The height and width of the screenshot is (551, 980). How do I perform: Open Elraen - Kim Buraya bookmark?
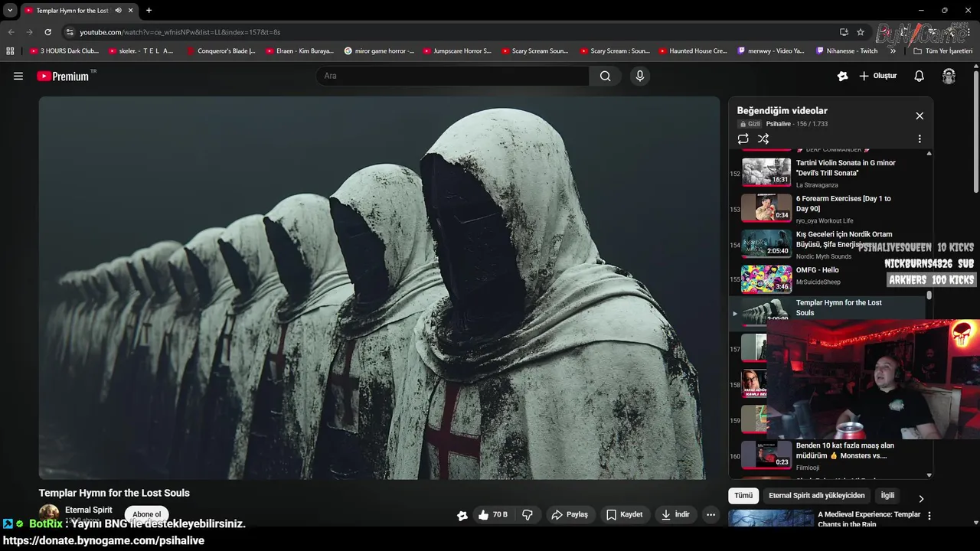pyautogui.click(x=299, y=51)
